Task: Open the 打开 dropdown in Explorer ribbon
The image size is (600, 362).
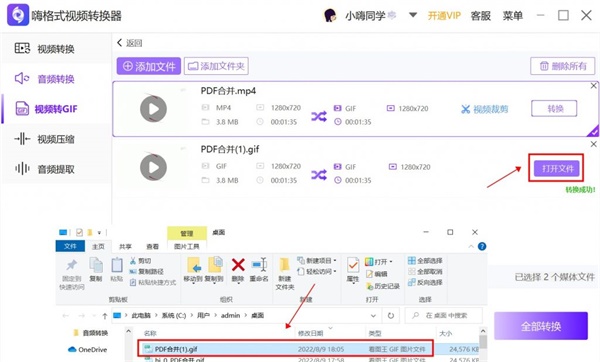Action: point(391,262)
